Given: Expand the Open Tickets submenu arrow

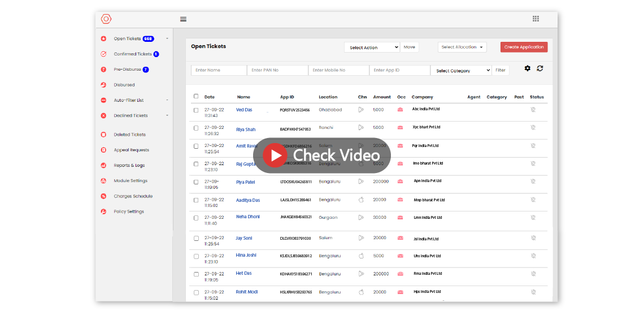Looking at the screenshot, I should (x=167, y=38).
